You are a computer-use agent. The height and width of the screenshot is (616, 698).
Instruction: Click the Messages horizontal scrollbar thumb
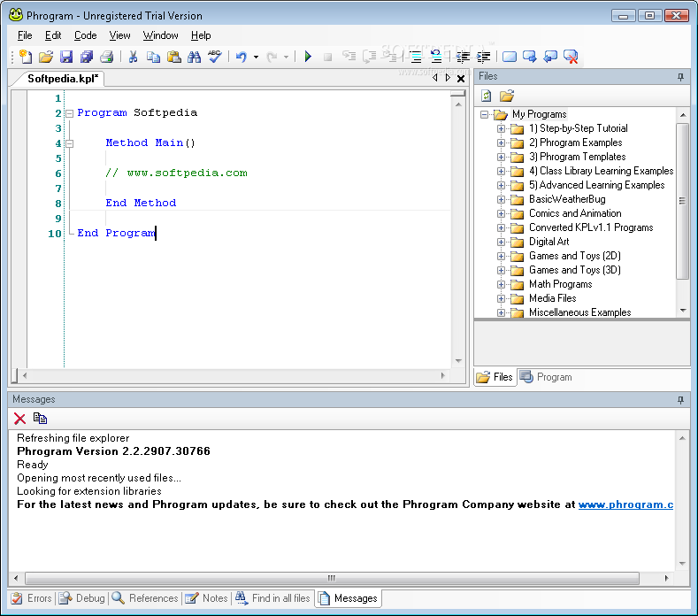click(x=332, y=578)
